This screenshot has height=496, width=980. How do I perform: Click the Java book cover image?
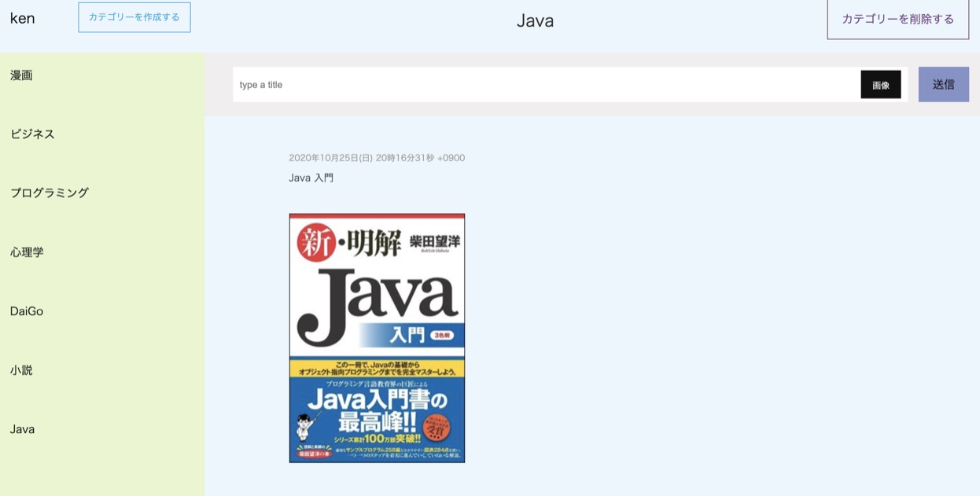click(377, 338)
